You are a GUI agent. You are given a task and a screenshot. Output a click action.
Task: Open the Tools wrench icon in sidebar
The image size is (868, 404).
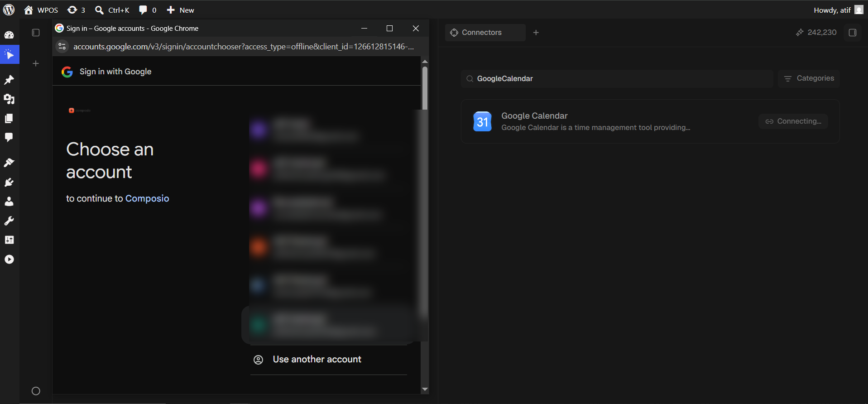9,221
